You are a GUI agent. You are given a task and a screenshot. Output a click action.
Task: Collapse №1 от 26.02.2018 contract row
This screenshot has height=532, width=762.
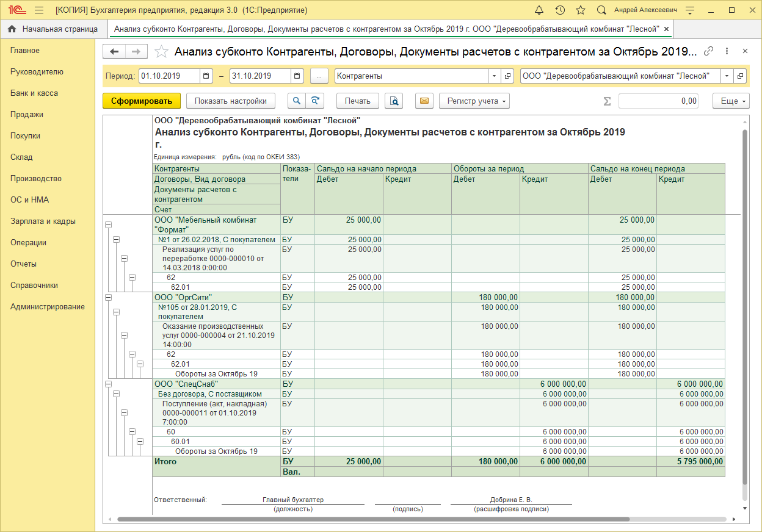117,240
